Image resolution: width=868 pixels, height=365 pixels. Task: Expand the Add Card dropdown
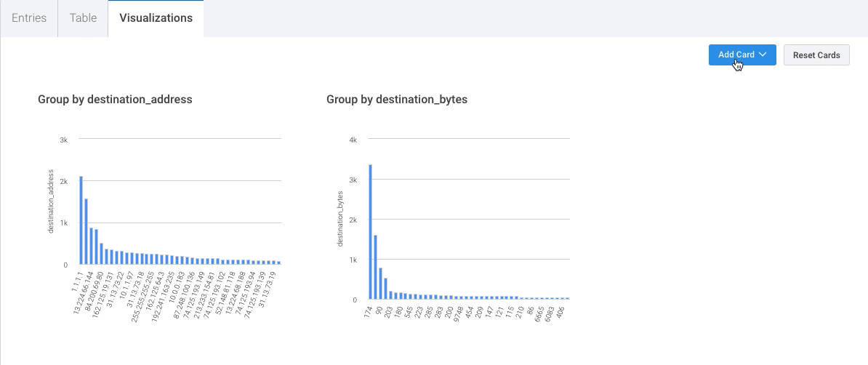coord(742,55)
